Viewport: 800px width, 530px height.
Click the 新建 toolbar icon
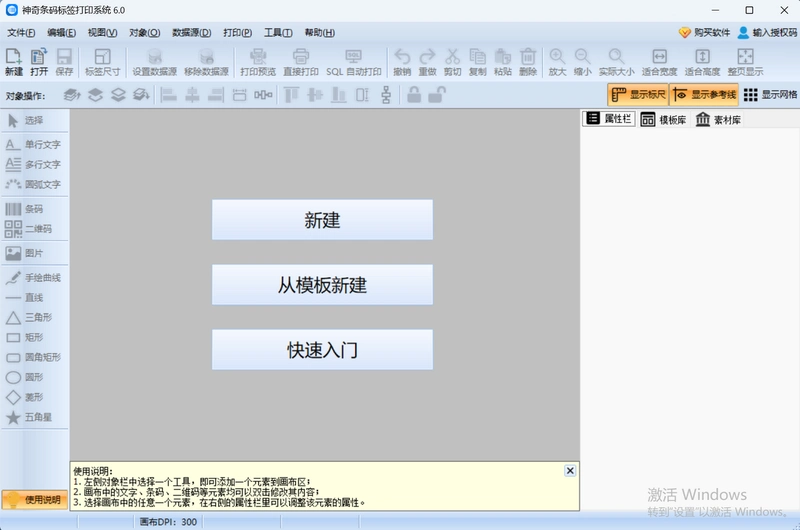coord(14,62)
